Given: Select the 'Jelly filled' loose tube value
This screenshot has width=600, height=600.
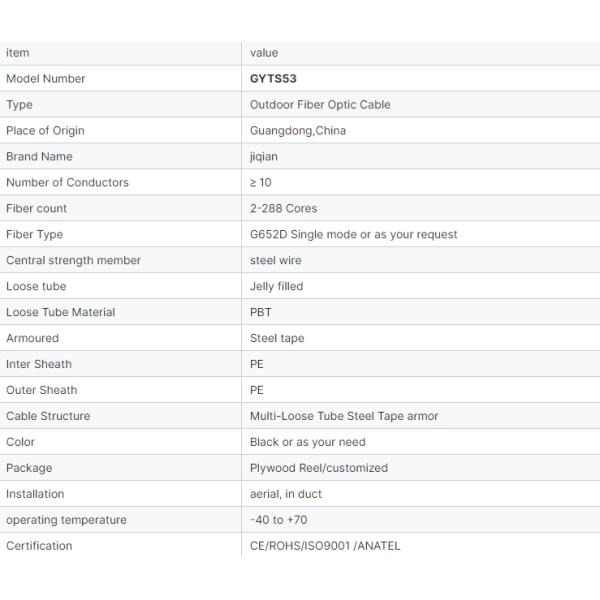Looking at the screenshot, I should click(x=276, y=286).
